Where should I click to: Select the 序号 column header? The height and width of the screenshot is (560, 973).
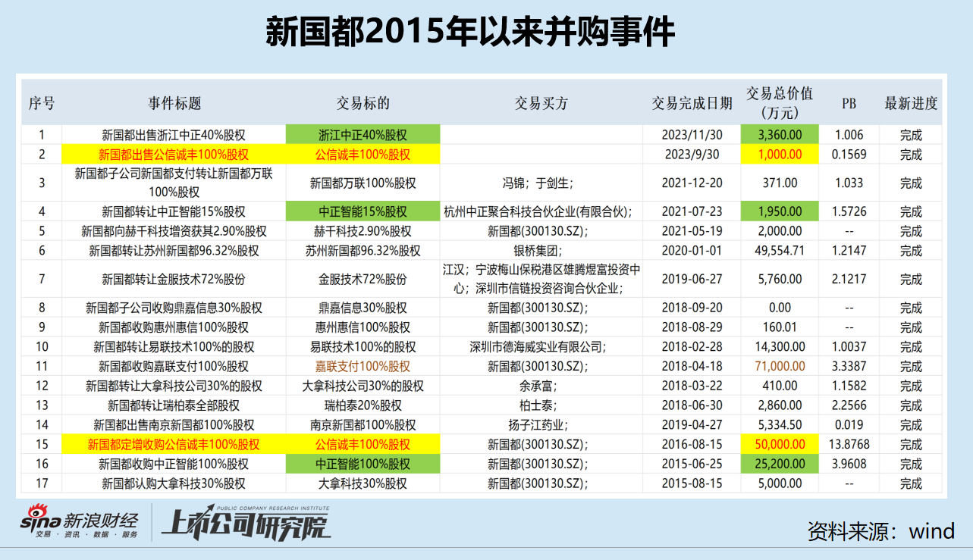tap(42, 103)
